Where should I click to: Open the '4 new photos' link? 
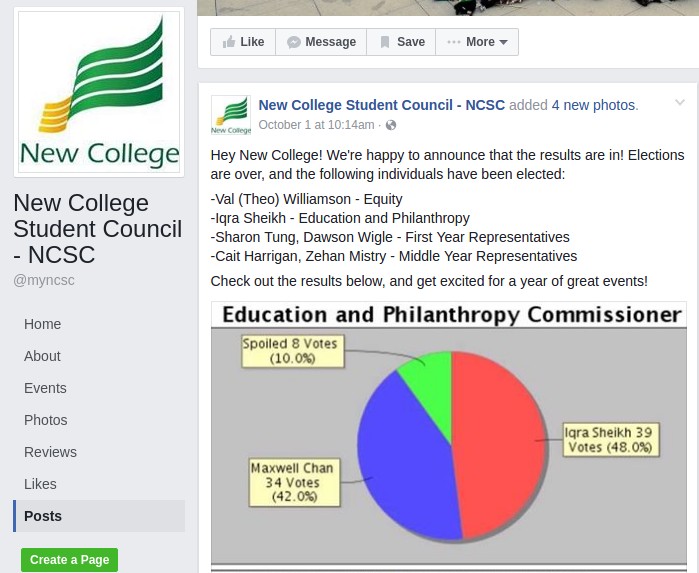594,105
